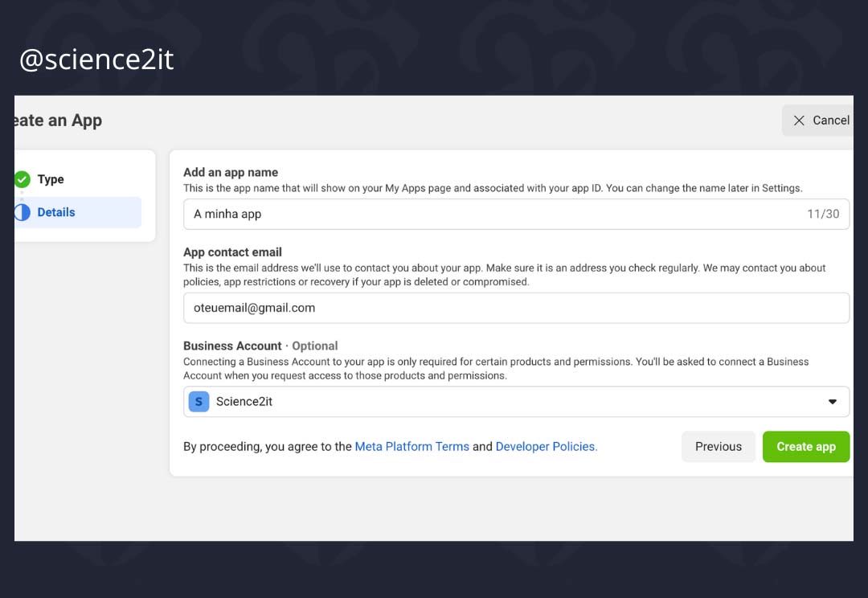Click into the App contact email field
Viewport: 868px width, 598px height.
click(x=514, y=308)
